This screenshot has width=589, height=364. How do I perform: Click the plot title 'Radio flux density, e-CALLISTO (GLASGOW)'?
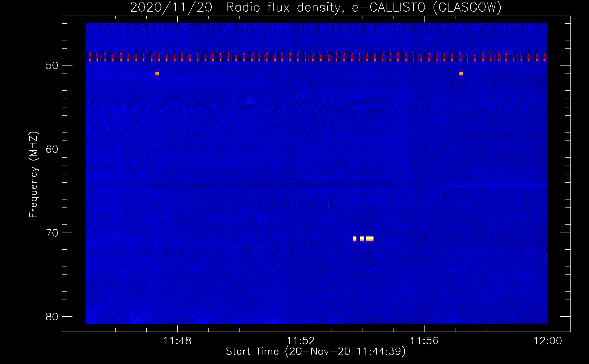(x=364, y=7)
